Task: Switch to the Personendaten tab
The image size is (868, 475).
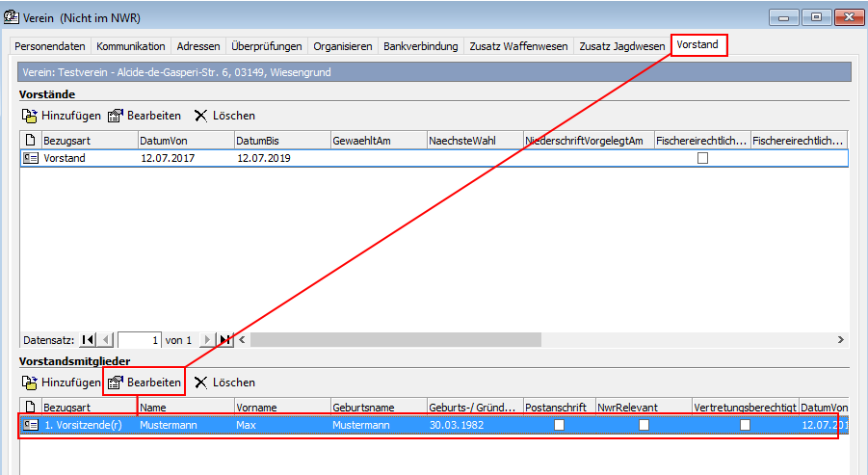Action: click(x=50, y=46)
